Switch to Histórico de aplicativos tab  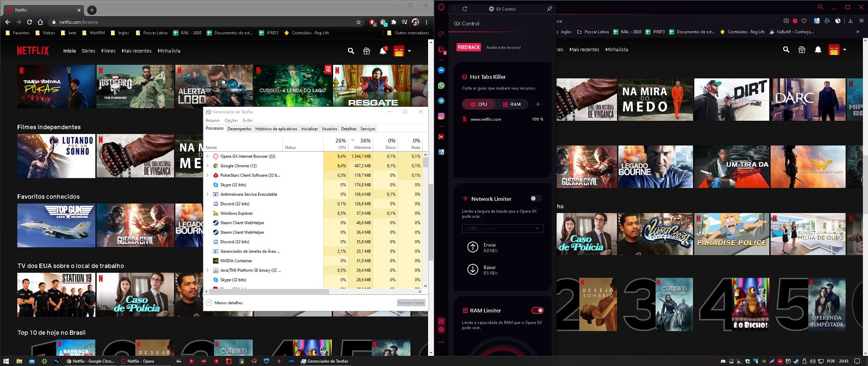[x=276, y=129]
